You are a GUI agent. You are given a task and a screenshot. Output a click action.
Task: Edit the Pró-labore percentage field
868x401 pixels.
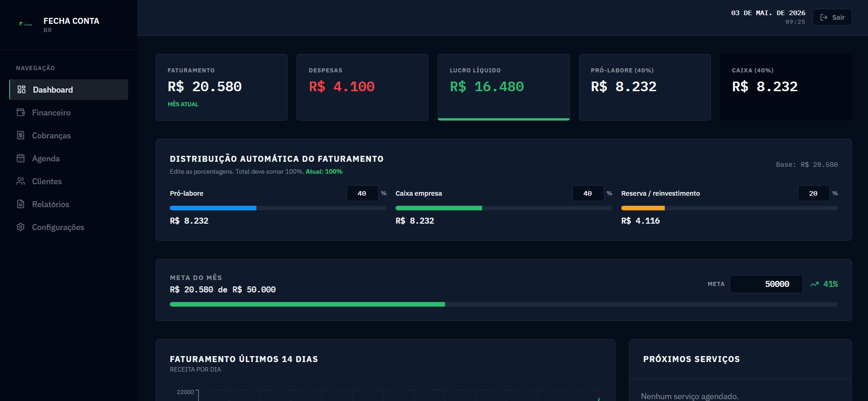pos(362,193)
